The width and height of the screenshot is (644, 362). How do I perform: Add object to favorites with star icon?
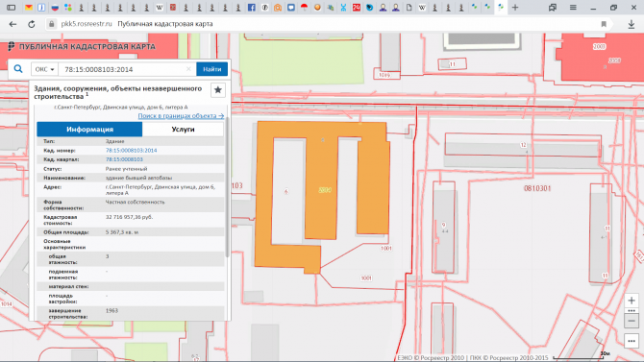217,90
